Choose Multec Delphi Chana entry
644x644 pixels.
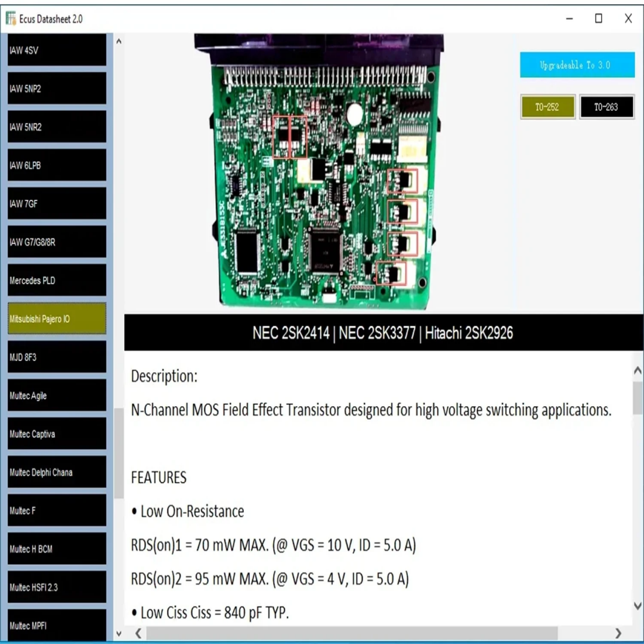coord(57,472)
